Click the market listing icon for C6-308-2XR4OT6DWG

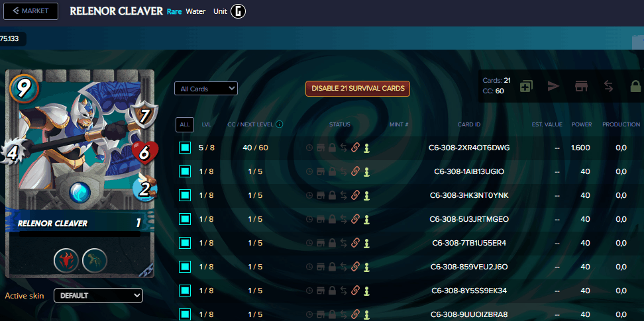[321, 148]
